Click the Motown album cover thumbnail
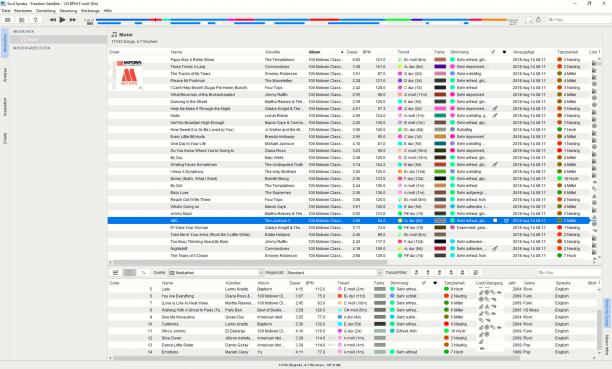The height and width of the screenshot is (369, 612). pyautogui.click(x=128, y=74)
